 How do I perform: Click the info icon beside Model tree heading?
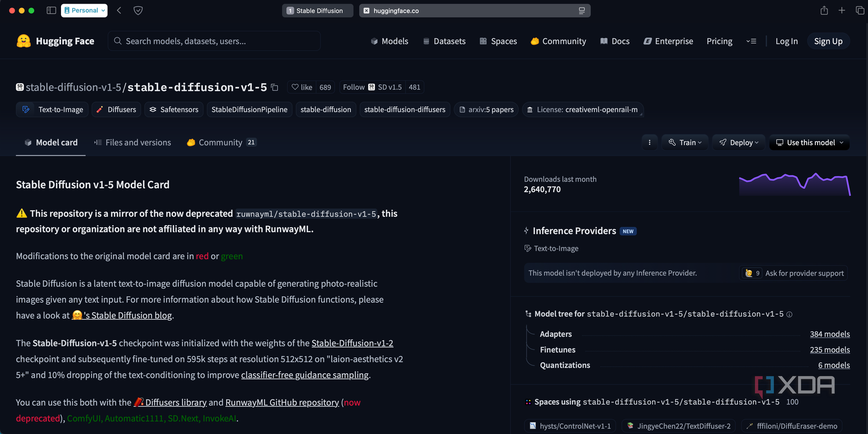(x=789, y=315)
